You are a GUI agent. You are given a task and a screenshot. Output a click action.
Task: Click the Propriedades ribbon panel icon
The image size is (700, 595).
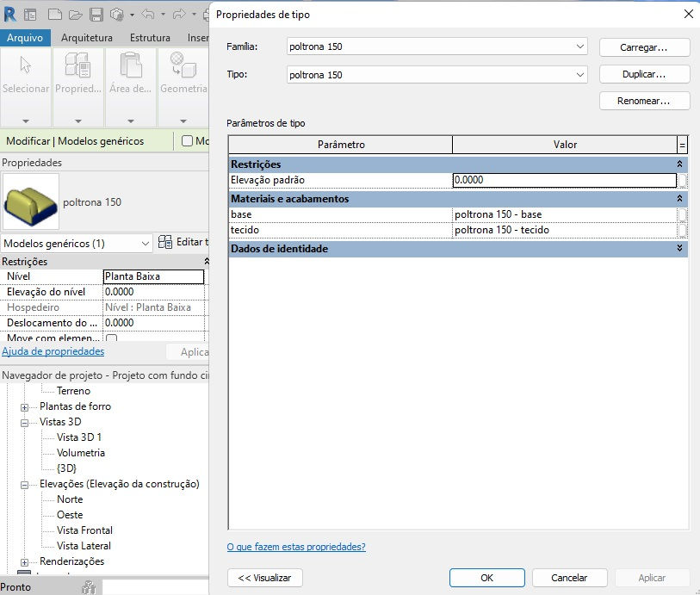77,65
